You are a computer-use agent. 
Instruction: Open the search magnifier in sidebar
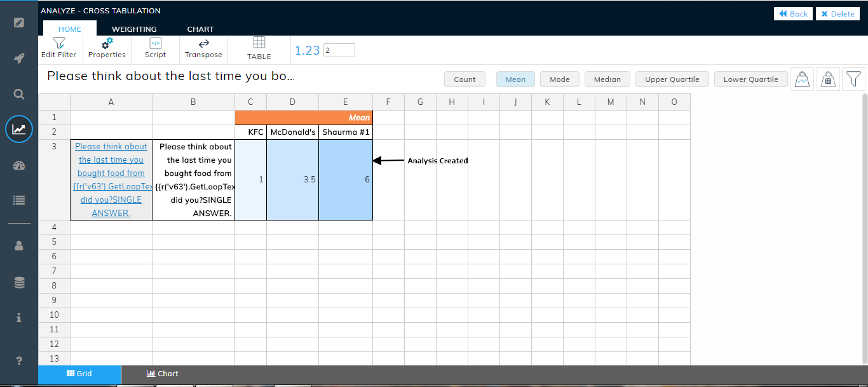click(19, 94)
